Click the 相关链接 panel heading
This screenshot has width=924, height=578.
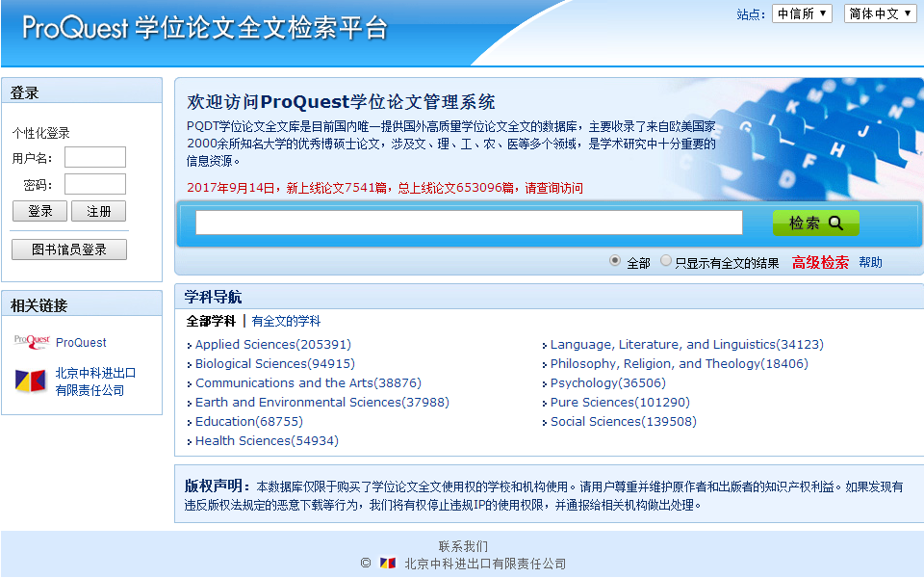click(38, 305)
